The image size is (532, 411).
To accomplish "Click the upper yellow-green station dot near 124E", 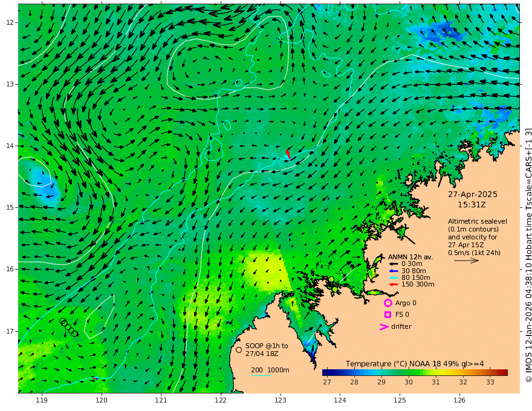I will pyautogui.click(x=331, y=279).
